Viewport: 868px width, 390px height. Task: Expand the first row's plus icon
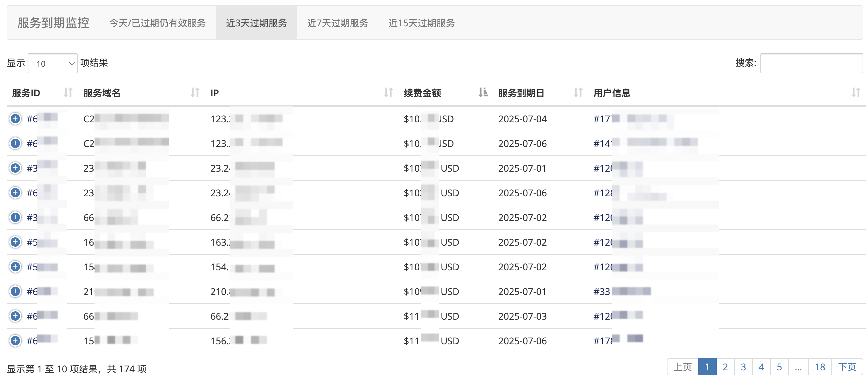15,119
